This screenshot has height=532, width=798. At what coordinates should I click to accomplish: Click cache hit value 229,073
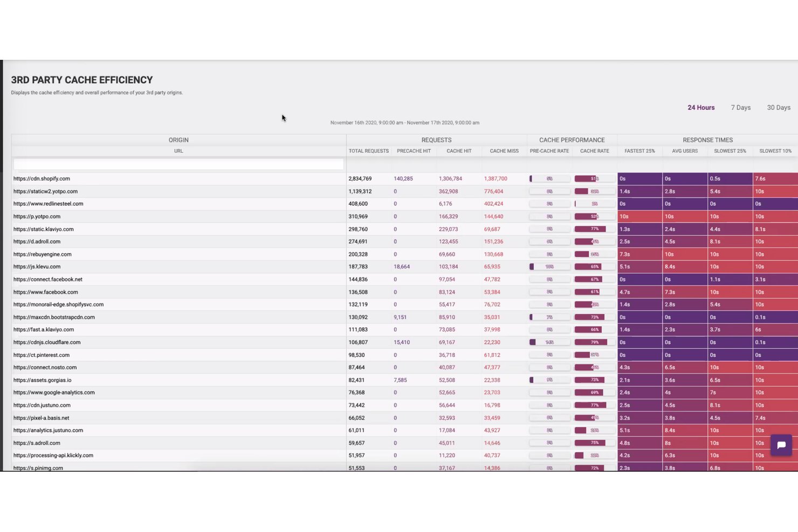click(448, 229)
